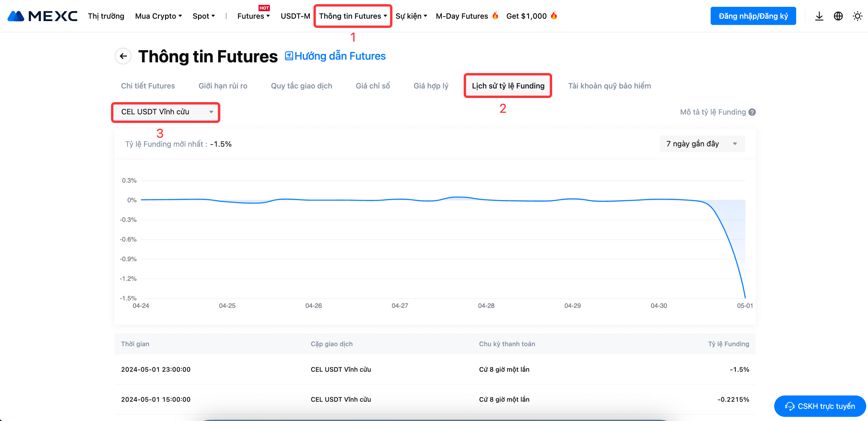Click the Futures guide book icon
Screen dimensions: 868x421
(289, 56)
